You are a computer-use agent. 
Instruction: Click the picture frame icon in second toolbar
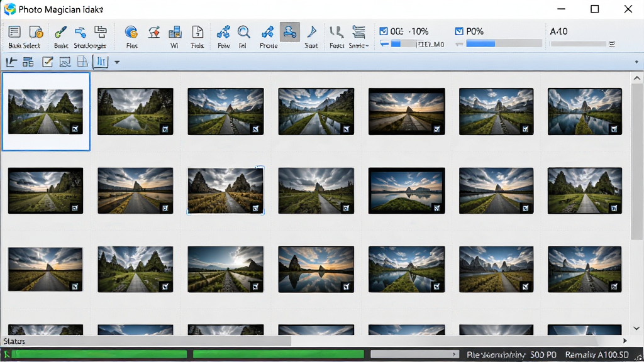(65, 62)
